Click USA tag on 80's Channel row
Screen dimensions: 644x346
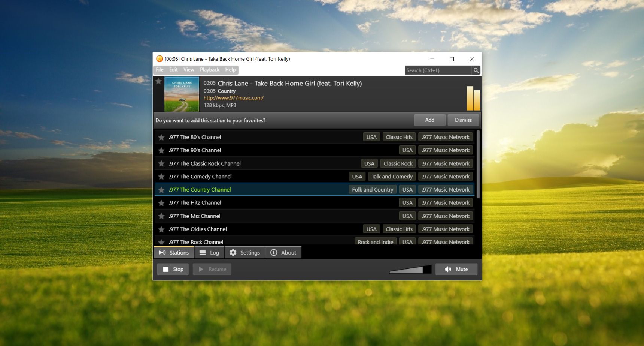pyautogui.click(x=371, y=137)
